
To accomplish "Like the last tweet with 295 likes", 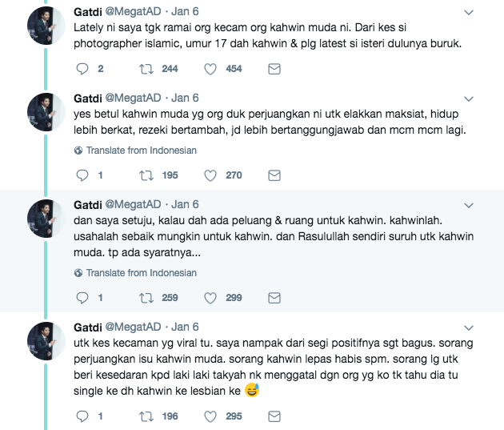I will [x=210, y=416].
